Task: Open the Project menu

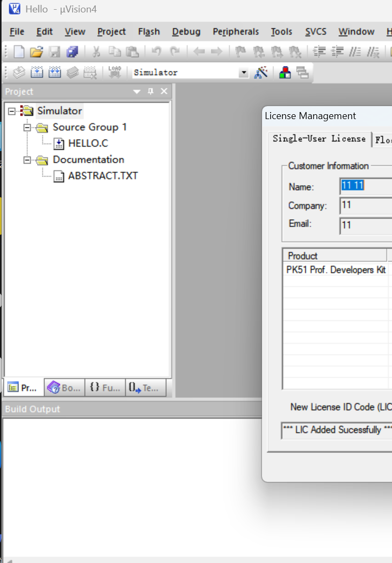Action: (112, 31)
